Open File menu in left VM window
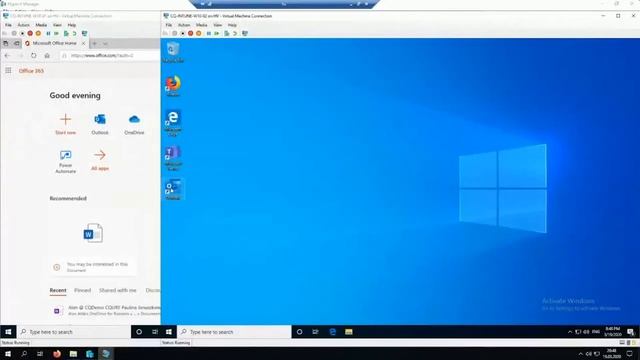The width and height of the screenshot is (640, 360). [8, 25]
